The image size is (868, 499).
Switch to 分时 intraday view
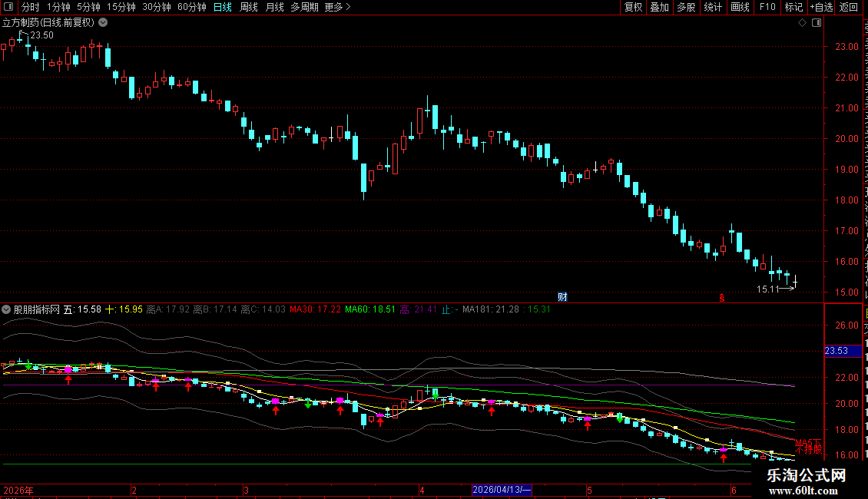(x=31, y=7)
